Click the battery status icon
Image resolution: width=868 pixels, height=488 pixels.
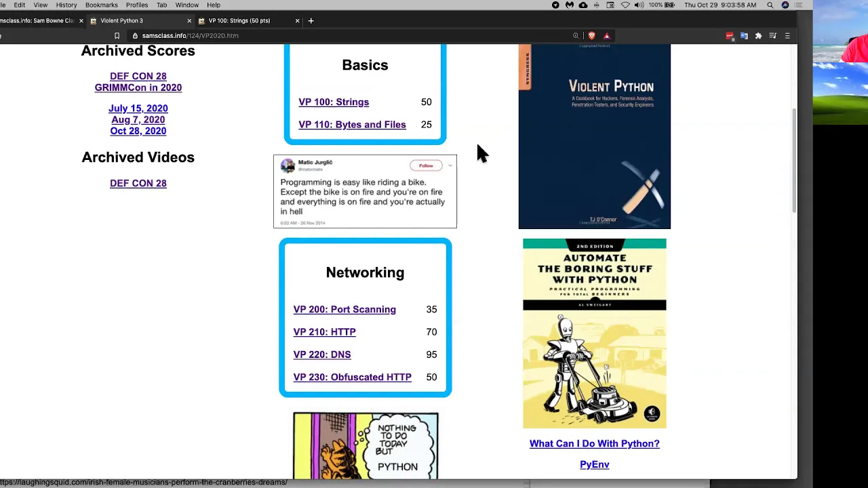[671, 5]
